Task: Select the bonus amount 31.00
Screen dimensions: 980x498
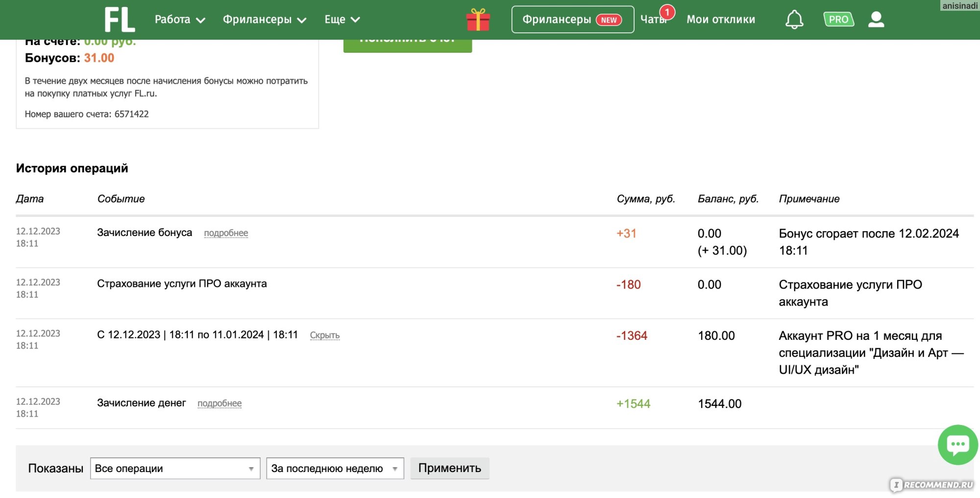Action: (x=99, y=58)
